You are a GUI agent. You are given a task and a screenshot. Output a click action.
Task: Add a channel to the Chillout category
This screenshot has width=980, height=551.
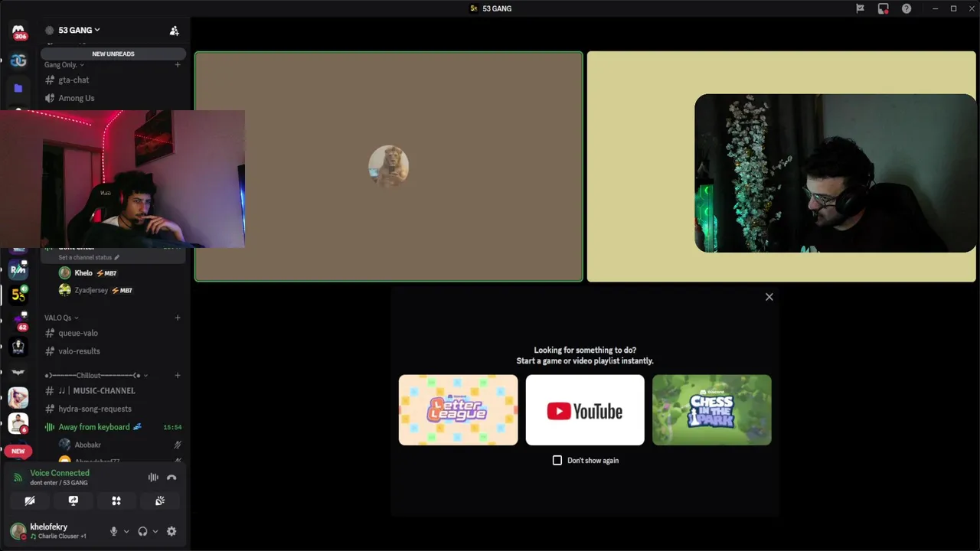point(178,375)
